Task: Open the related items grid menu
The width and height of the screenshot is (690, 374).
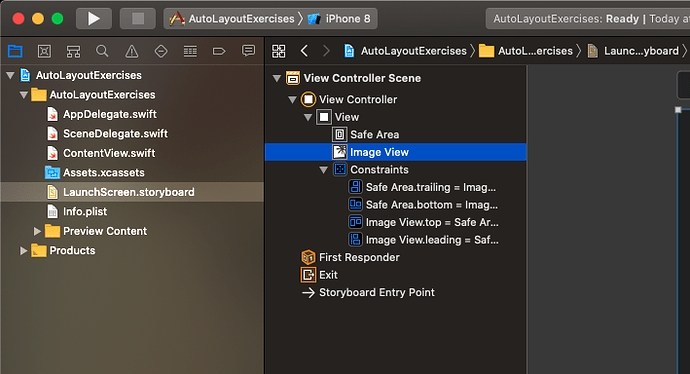Action: [x=279, y=51]
